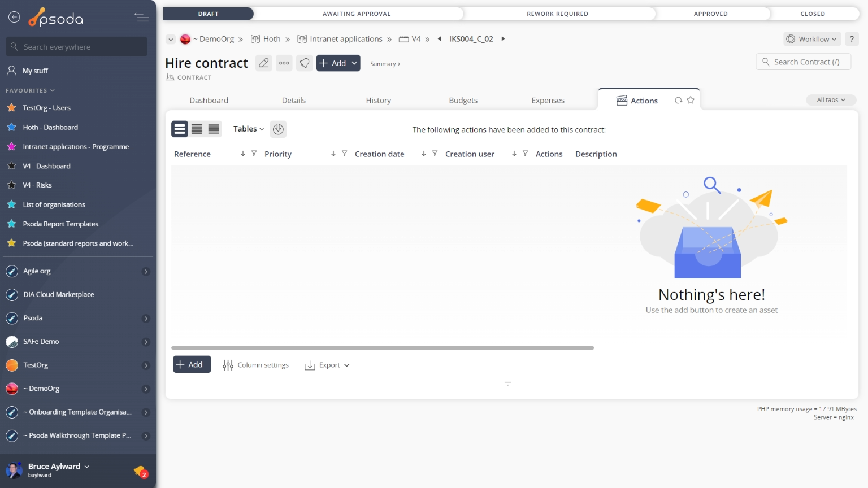Collapse the sidebar with the menu toggle icon
The image size is (868, 488).
[x=141, y=18]
